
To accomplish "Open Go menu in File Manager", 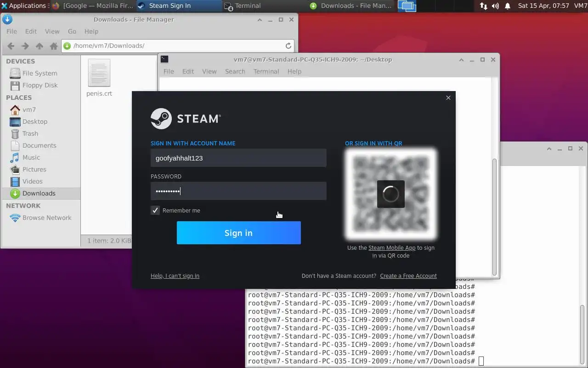I will [72, 31].
